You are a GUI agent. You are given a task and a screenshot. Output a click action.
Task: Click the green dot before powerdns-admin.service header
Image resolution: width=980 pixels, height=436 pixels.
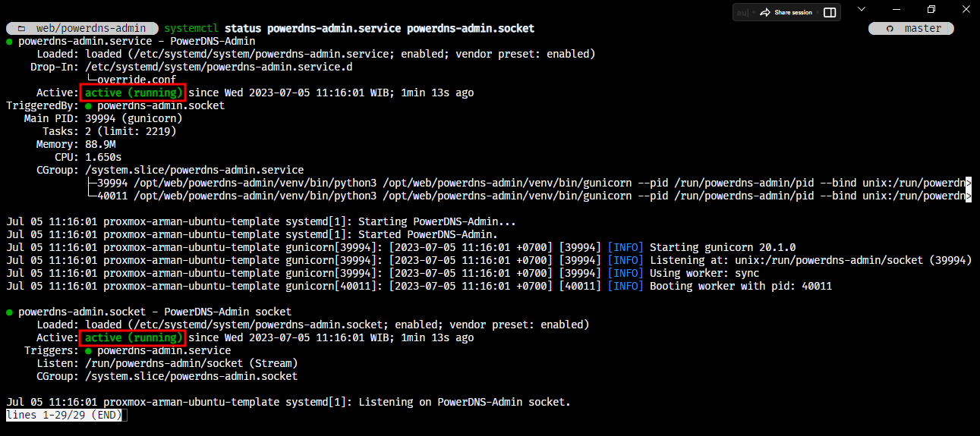[x=10, y=41]
